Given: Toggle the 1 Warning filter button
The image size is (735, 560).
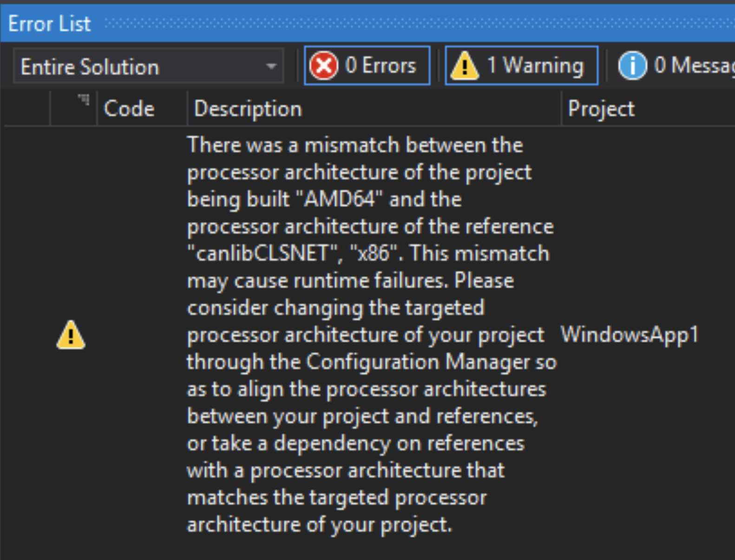Looking at the screenshot, I should [x=521, y=65].
